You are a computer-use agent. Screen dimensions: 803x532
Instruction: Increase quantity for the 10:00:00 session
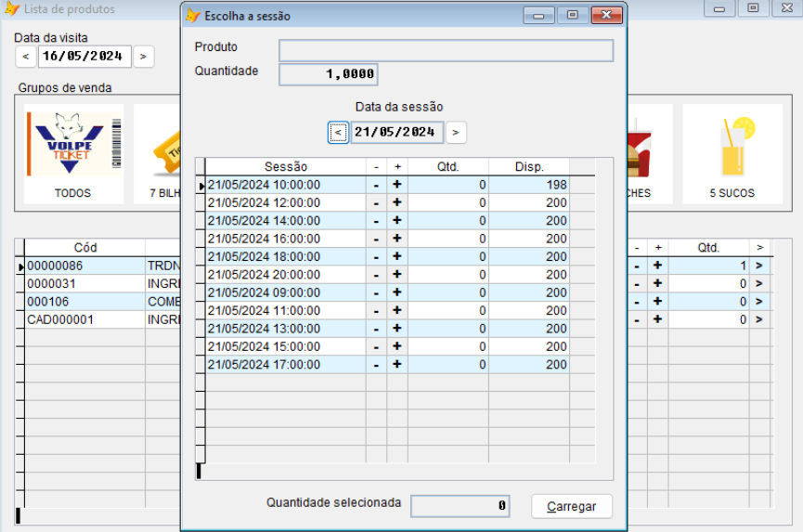[396, 185]
